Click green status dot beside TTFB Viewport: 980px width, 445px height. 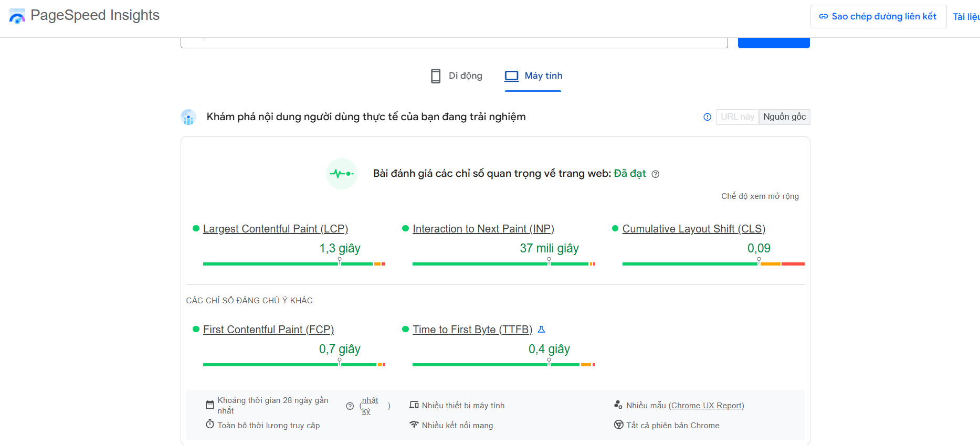[405, 329]
